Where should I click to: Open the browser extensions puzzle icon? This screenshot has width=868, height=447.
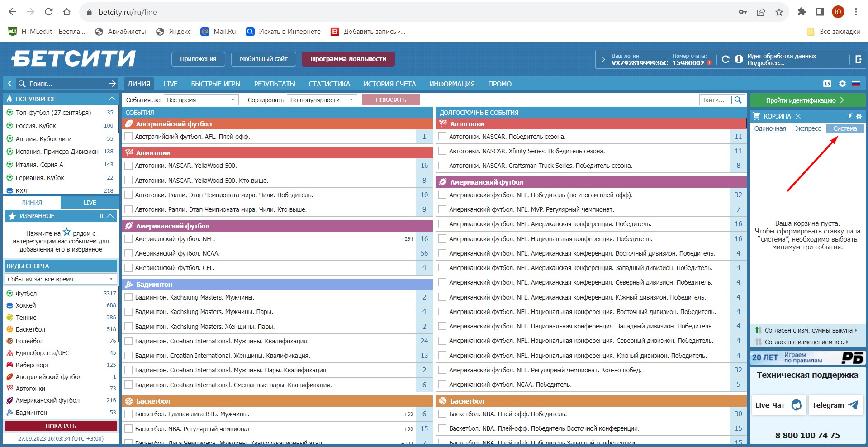pyautogui.click(x=802, y=12)
